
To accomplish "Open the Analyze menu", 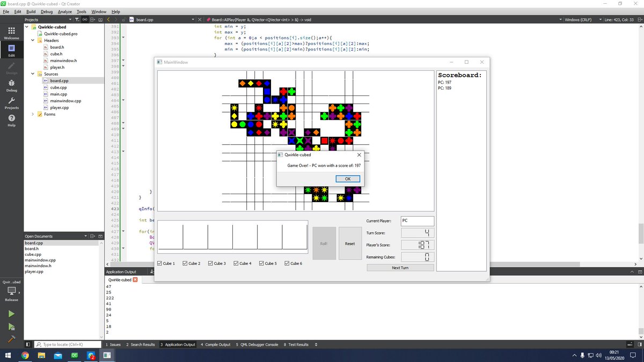I will tap(64, 11).
